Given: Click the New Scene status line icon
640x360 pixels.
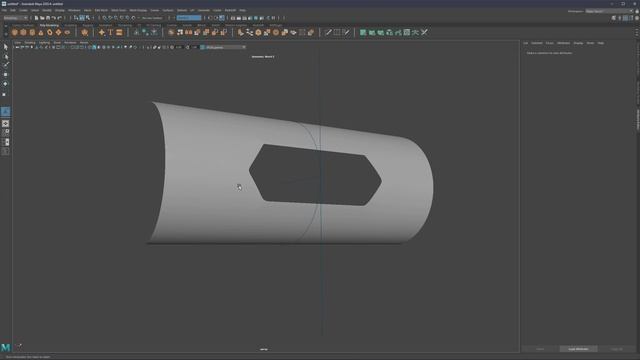Looking at the screenshot, I should click(x=36, y=18).
